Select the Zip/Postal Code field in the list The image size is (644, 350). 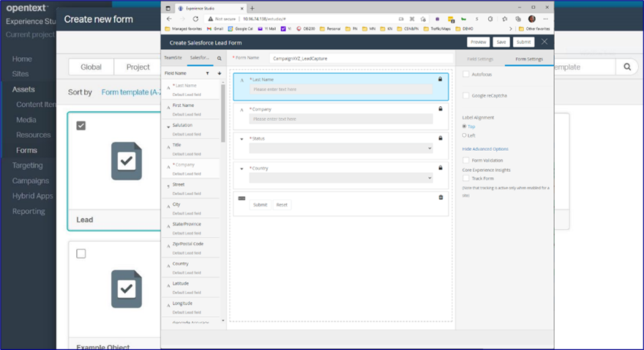[x=190, y=247]
